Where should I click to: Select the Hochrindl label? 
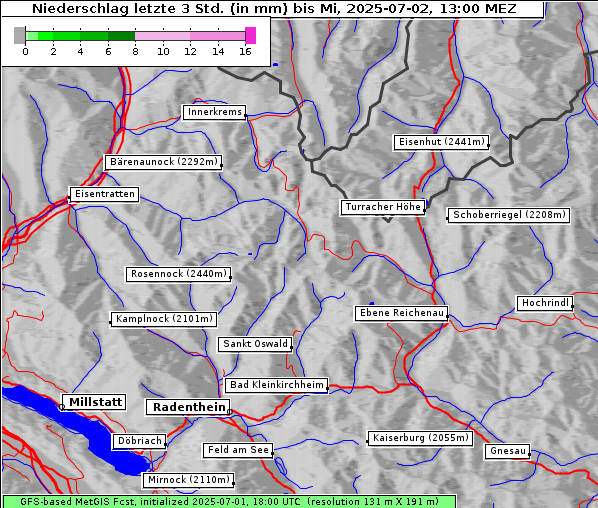tap(545, 303)
